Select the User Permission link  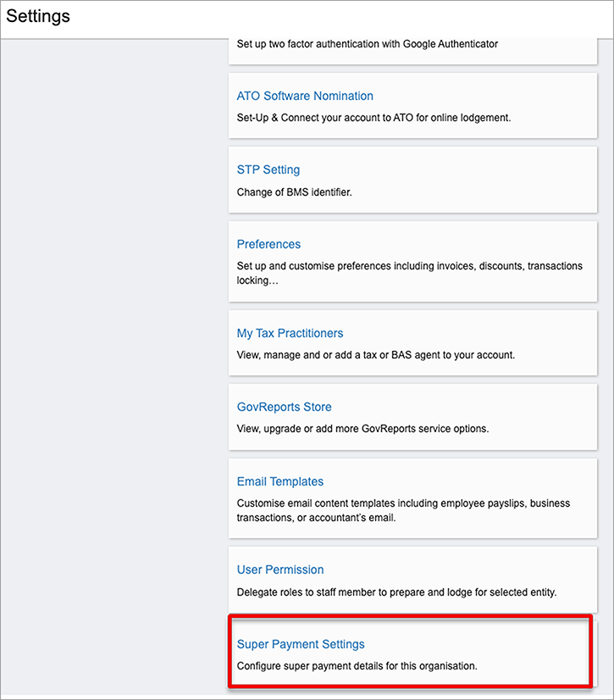point(280,569)
